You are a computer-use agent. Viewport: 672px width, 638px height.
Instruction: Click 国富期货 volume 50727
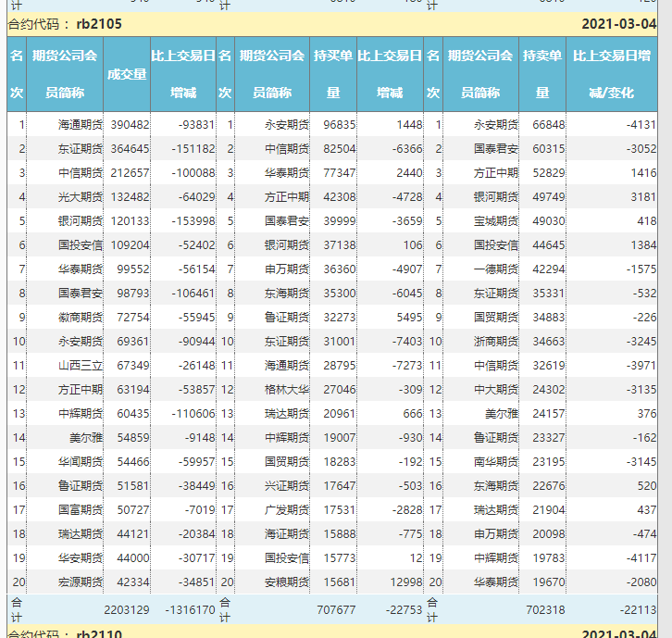[x=133, y=510]
